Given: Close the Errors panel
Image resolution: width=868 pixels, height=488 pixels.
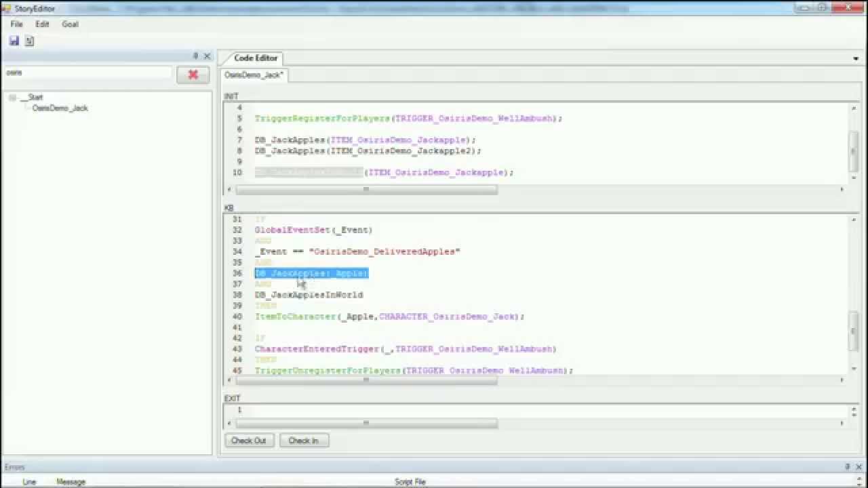Looking at the screenshot, I should point(858,467).
